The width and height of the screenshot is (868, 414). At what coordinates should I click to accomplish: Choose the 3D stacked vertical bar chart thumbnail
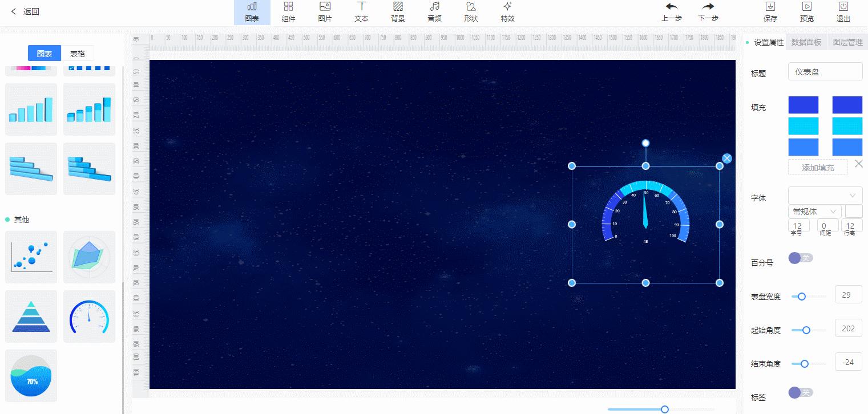90,109
